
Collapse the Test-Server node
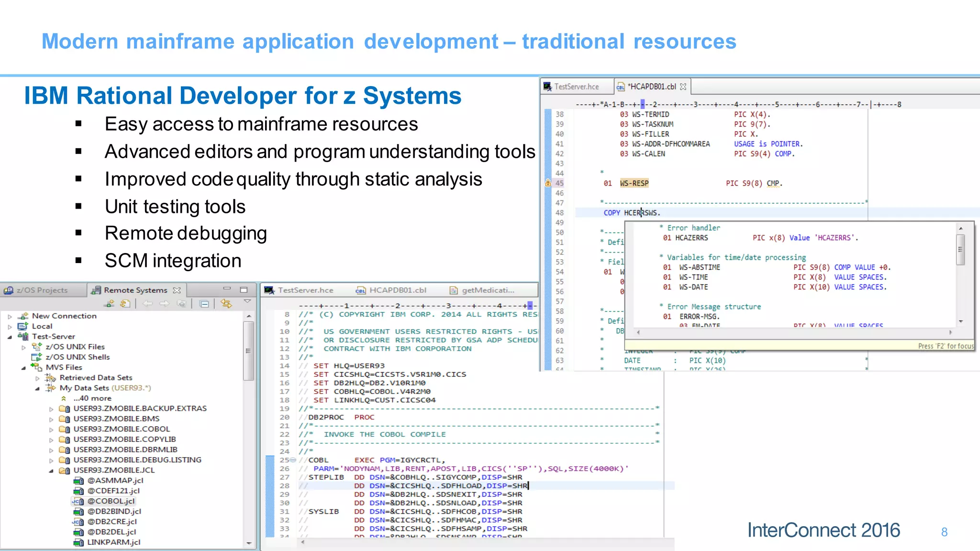10,337
